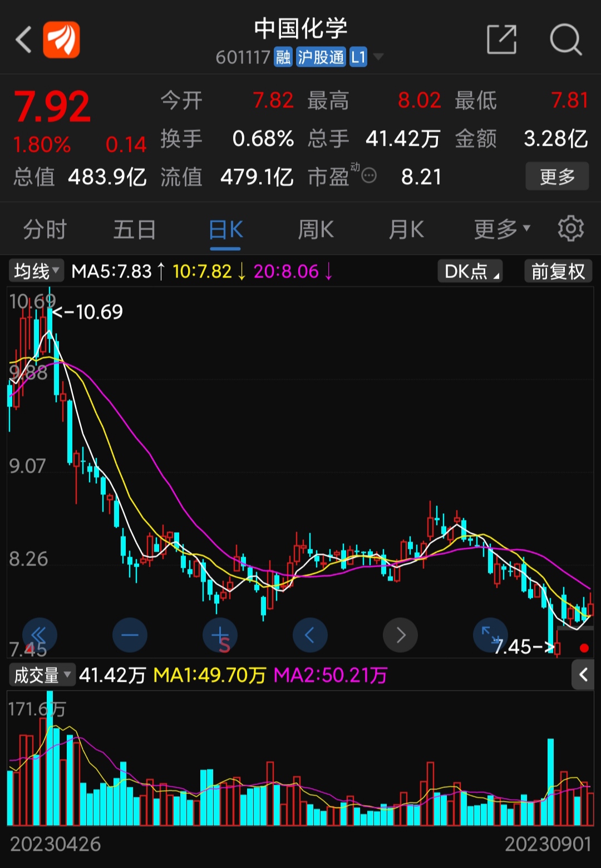Tap the share/export icon

[502, 39]
